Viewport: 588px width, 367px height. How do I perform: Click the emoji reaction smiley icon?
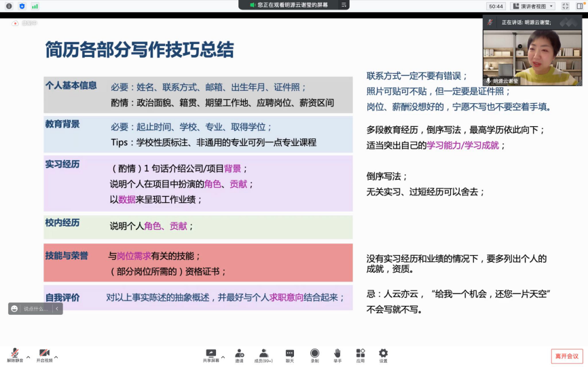tap(14, 309)
